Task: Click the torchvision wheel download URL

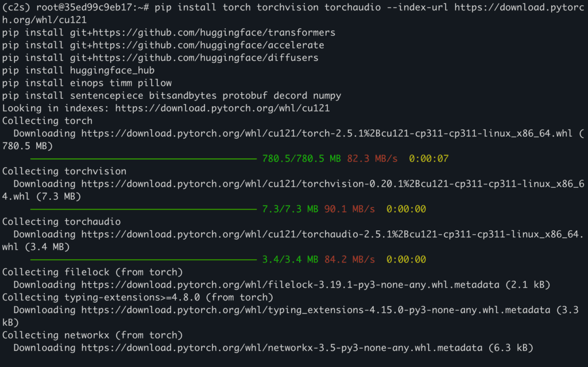Action: click(332, 184)
